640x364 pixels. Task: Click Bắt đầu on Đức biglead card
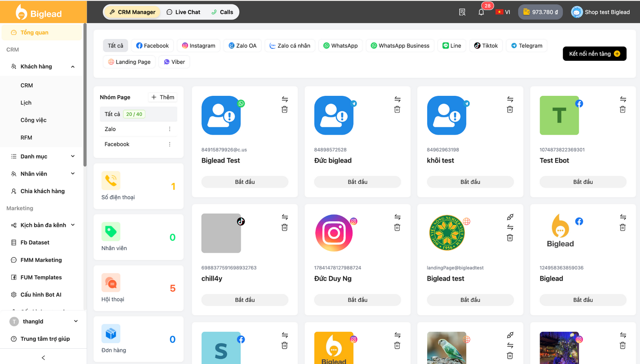(x=358, y=182)
